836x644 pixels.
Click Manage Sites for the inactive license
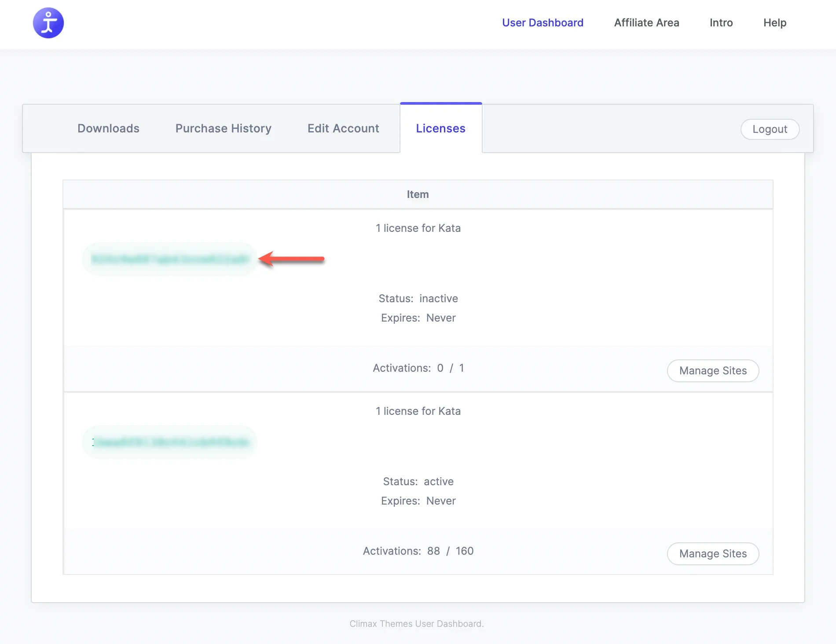[713, 371]
